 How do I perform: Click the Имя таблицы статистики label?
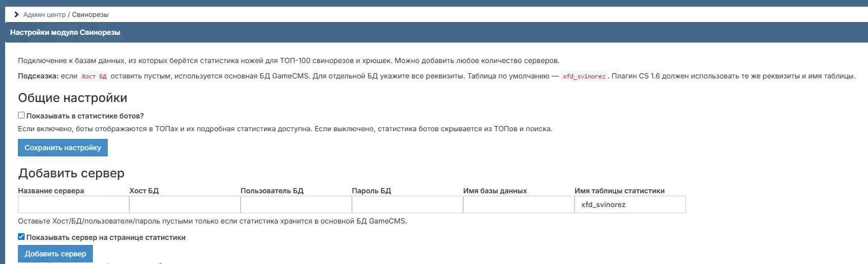(x=619, y=191)
